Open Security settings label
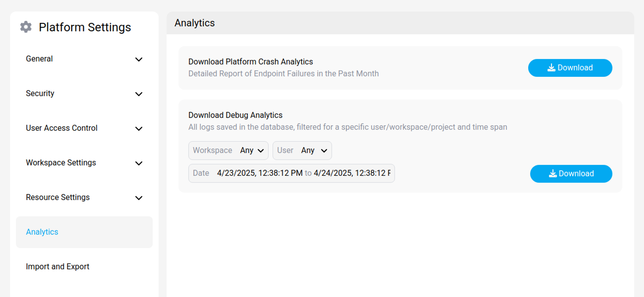The height and width of the screenshot is (297, 644). (x=40, y=94)
